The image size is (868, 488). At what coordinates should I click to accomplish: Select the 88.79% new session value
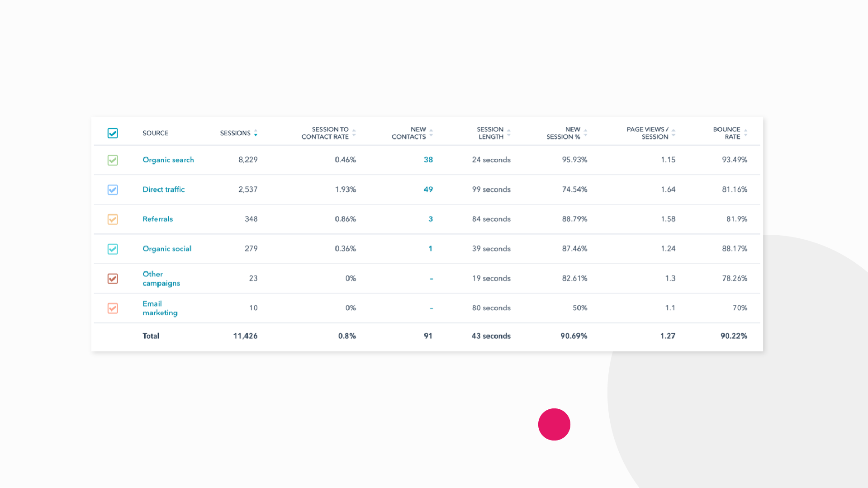574,219
